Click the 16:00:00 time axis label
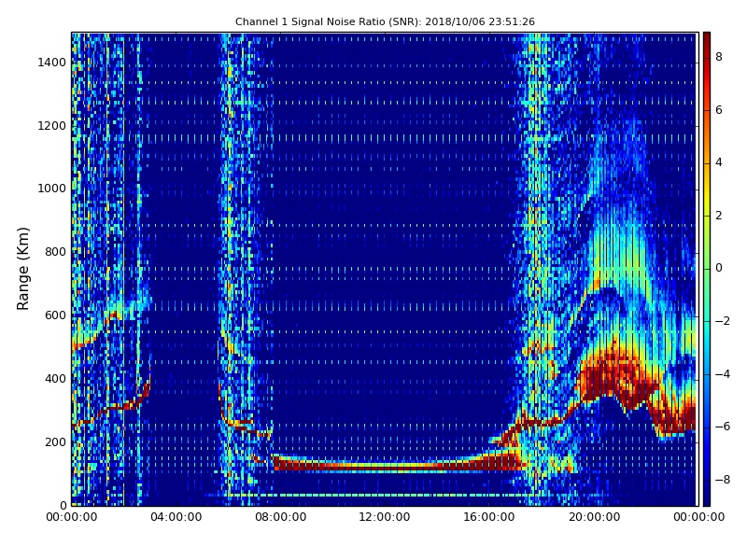Screen dimensions: 747x560 click(x=489, y=517)
